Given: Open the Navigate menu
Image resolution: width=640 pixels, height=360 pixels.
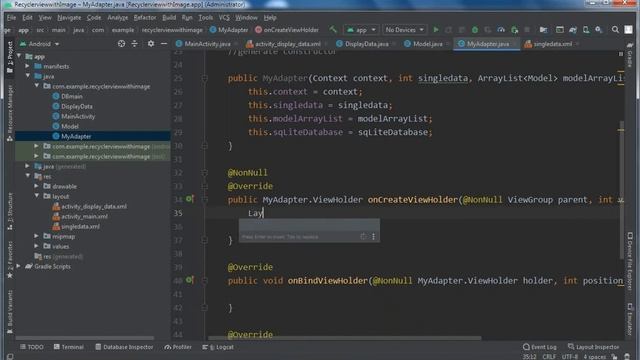Looking at the screenshot, I should (69, 18).
